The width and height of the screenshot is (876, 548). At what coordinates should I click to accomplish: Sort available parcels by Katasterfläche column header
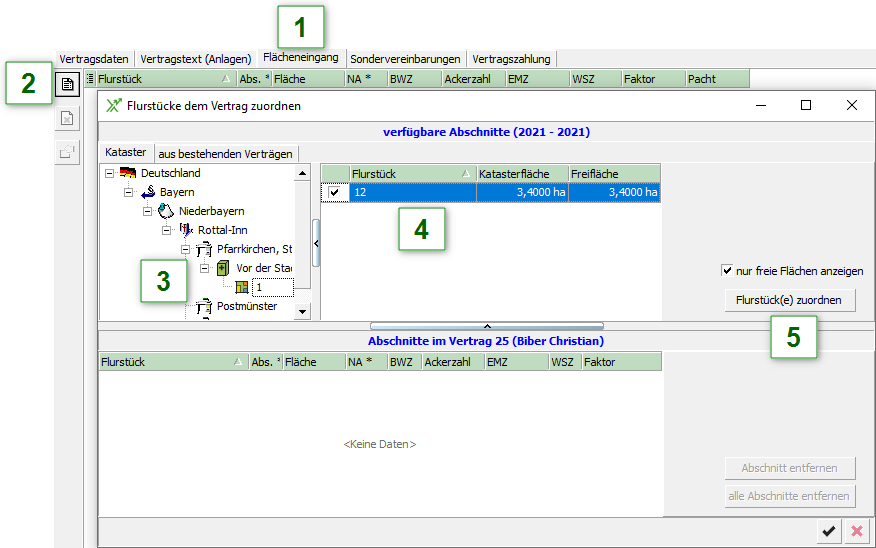click(x=522, y=174)
